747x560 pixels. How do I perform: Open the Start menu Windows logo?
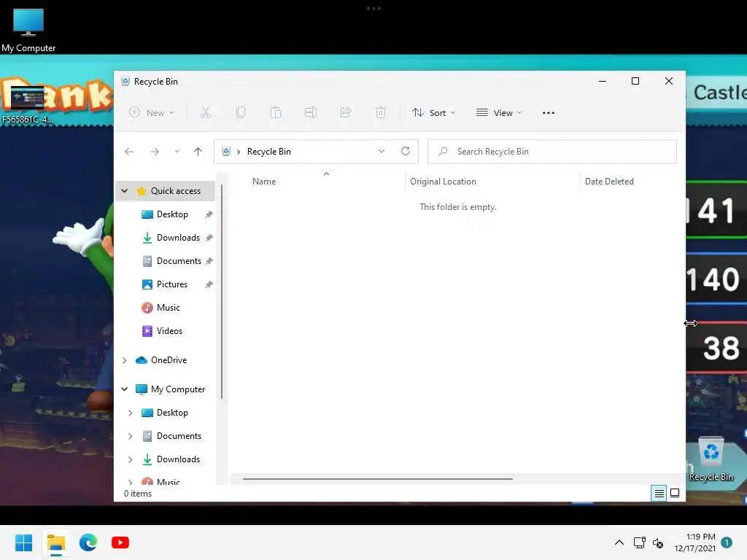pyautogui.click(x=23, y=542)
